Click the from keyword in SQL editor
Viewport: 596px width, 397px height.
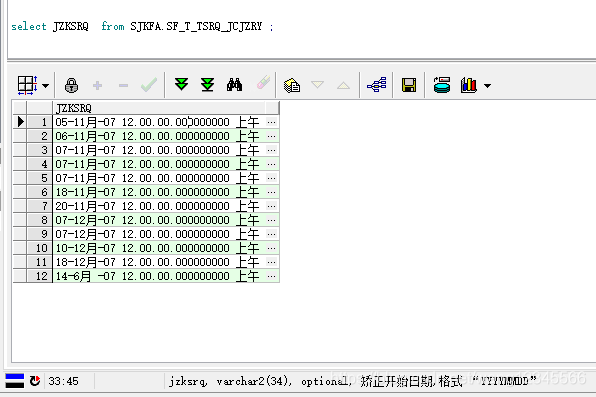113,26
